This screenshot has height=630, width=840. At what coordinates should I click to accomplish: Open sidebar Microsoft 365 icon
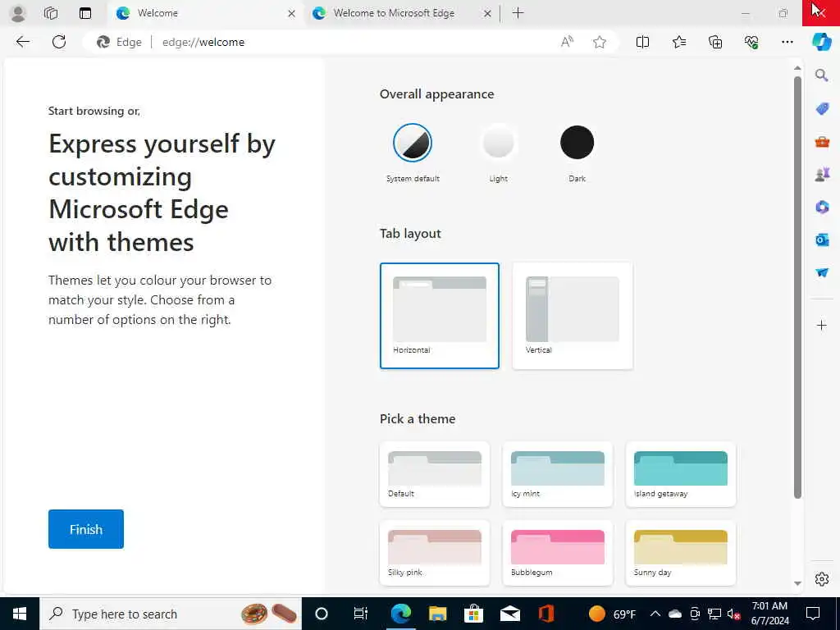pos(822,207)
